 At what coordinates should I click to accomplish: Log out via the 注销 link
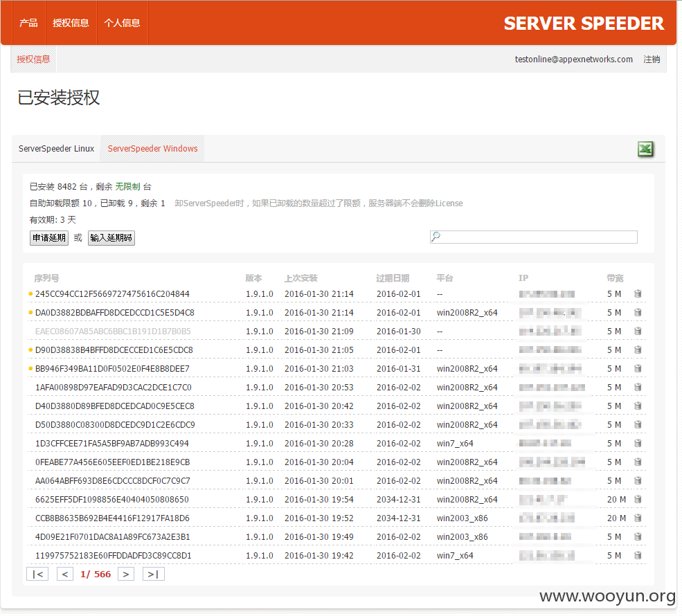pos(652,59)
